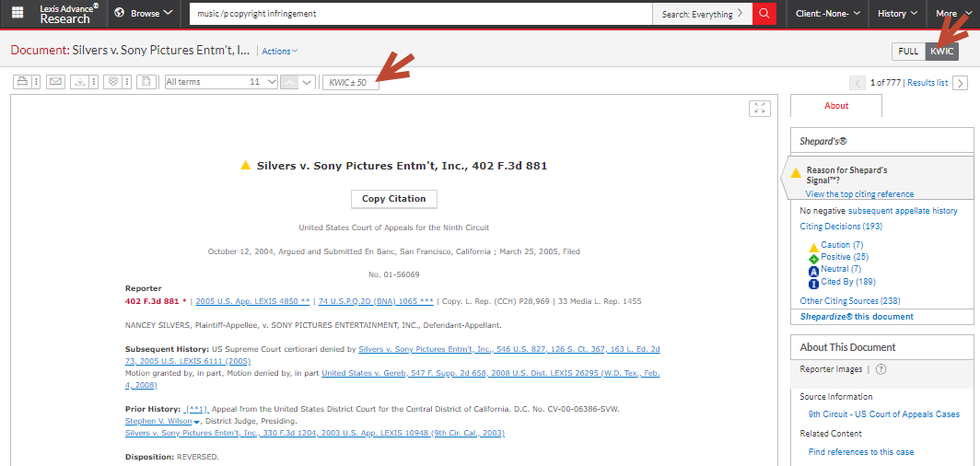The width and height of the screenshot is (980, 466).
Task: Open the 74 U.S.P.Q.2D (BNA) 1065 citation
Action: (376, 301)
